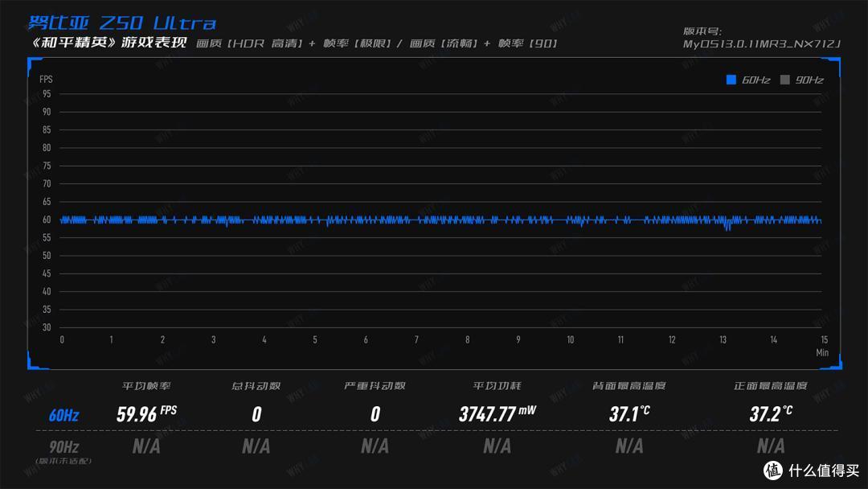The width and height of the screenshot is (868, 489).
Task: Select the 0 under 总抖动数
Action: pyautogui.click(x=256, y=414)
